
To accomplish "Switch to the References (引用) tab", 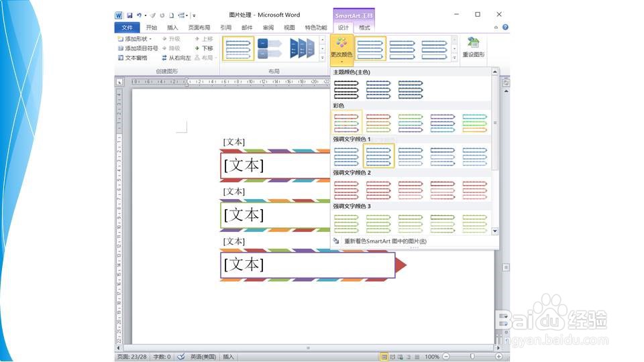I will tap(226, 27).
